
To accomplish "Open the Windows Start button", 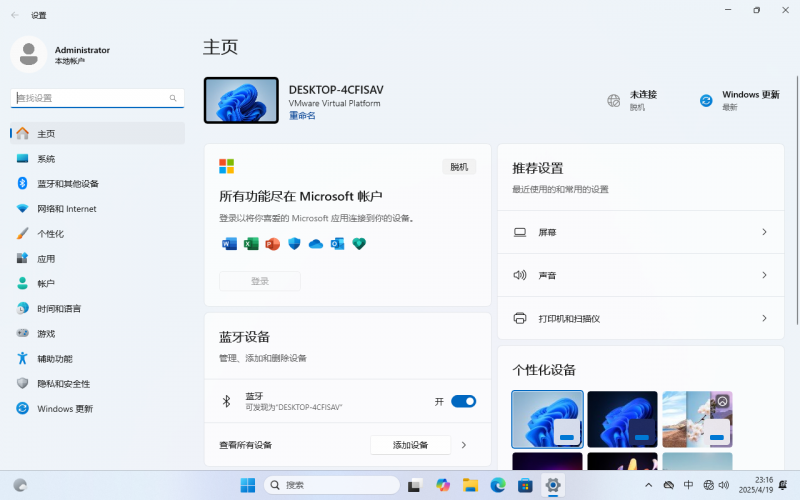I will 247,485.
